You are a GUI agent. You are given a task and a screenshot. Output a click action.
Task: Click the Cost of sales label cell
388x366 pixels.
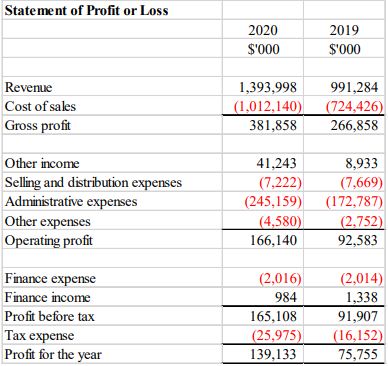pyautogui.click(x=112, y=106)
